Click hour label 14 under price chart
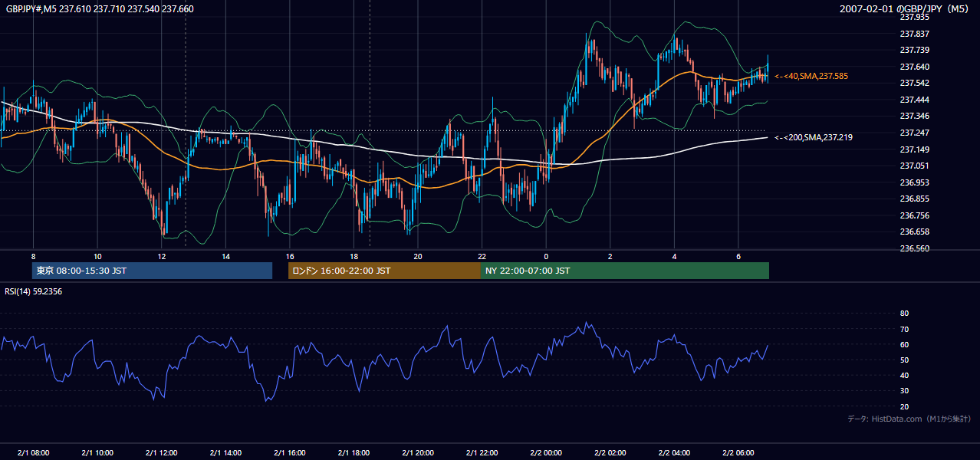This screenshot has width=980, height=460. [x=225, y=256]
